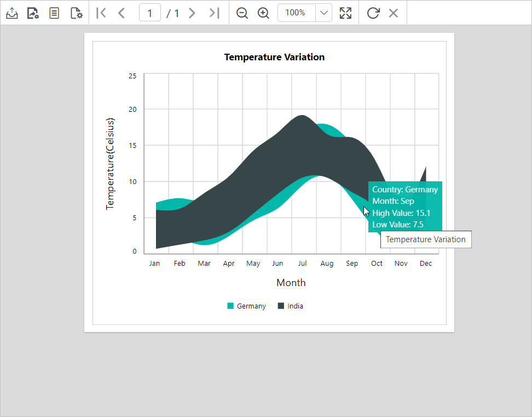Click the teal Germany legend swatch

(x=230, y=306)
